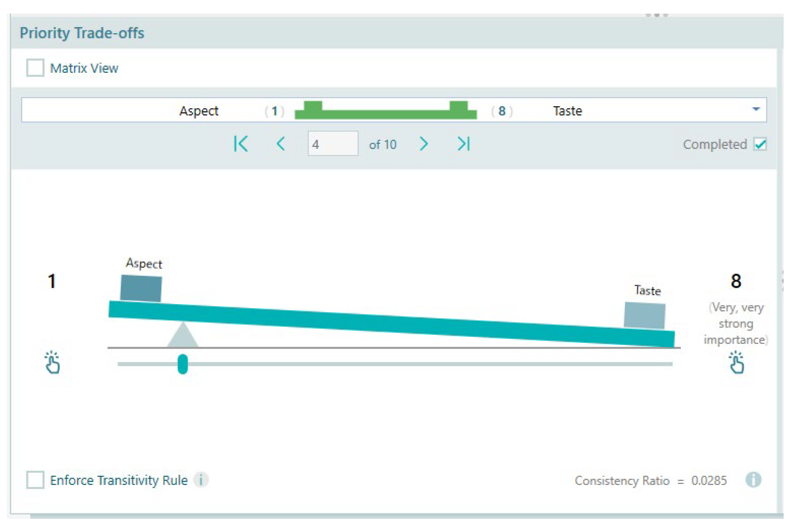The width and height of the screenshot is (793, 532).
Task: Click the teal slider handle
Action: (183, 364)
